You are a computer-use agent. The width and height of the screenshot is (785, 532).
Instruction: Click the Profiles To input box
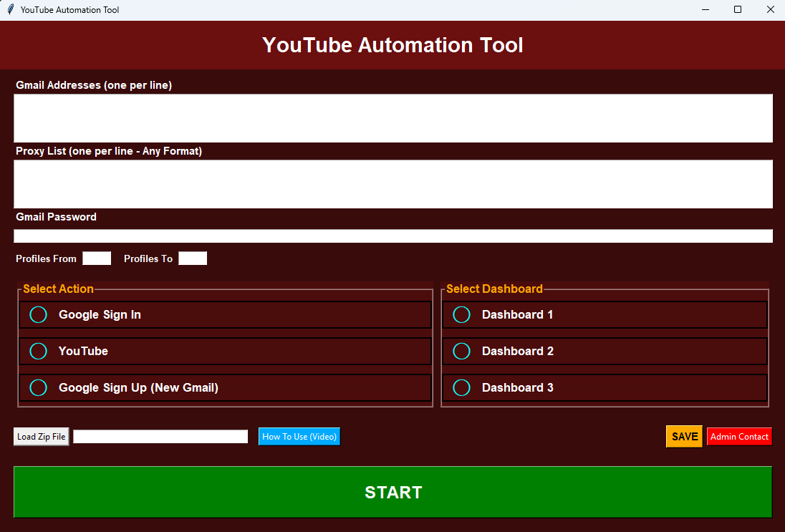point(193,258)
